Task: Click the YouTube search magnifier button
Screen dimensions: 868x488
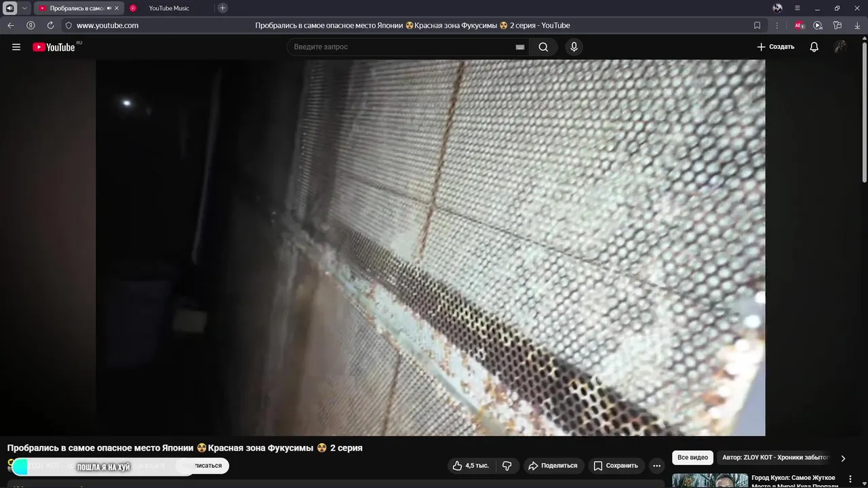Action: coord(543,47)
